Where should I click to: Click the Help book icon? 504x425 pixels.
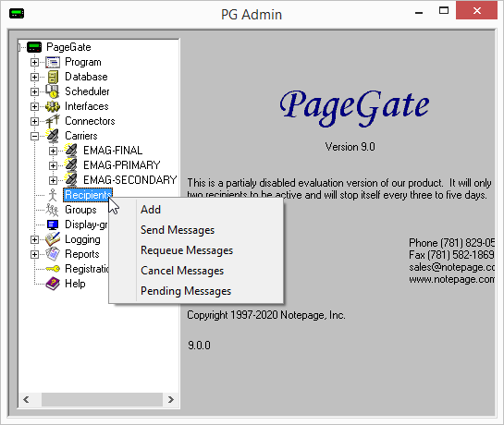point(53,284)
